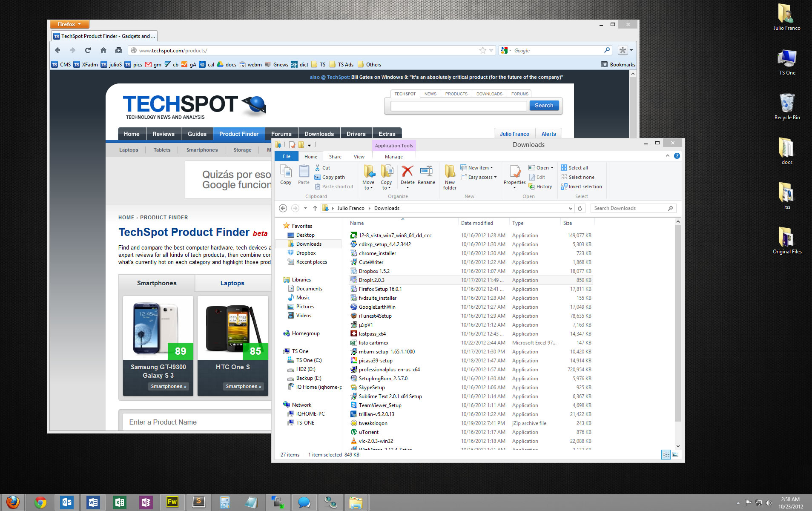The image size is (812, 511).
Task: Open the File tab in Explorer
Action: point(287,156)
